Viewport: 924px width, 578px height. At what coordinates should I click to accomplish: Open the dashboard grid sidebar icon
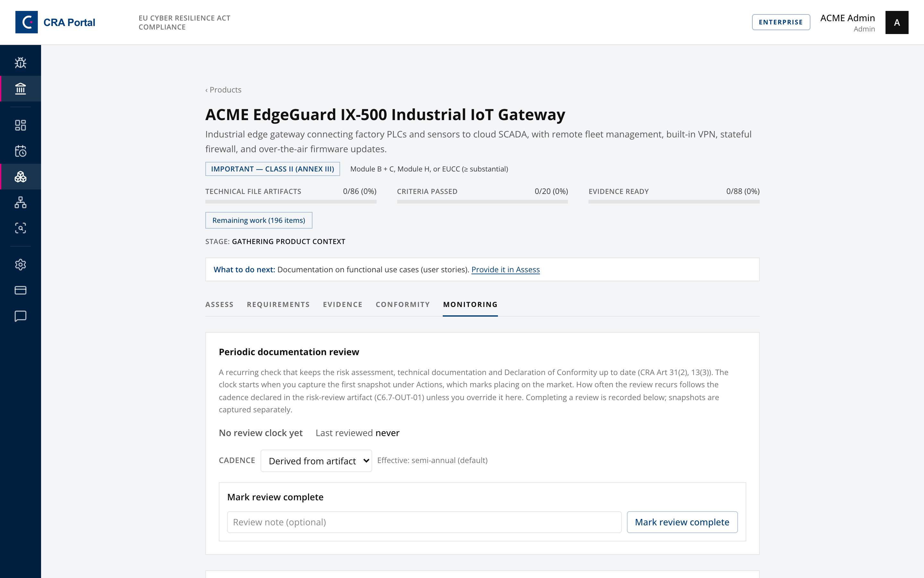pyautogui.click(x=21, y=125)
